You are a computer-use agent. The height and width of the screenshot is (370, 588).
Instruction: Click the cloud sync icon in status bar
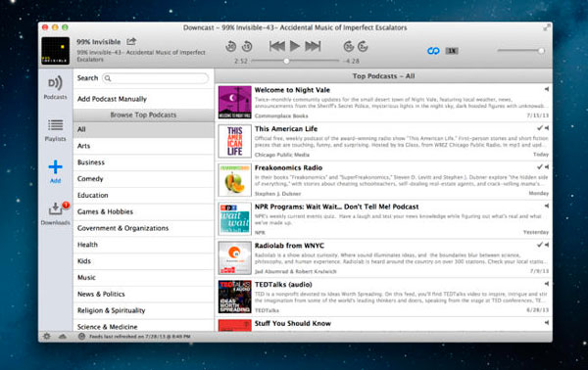[63, 337]
